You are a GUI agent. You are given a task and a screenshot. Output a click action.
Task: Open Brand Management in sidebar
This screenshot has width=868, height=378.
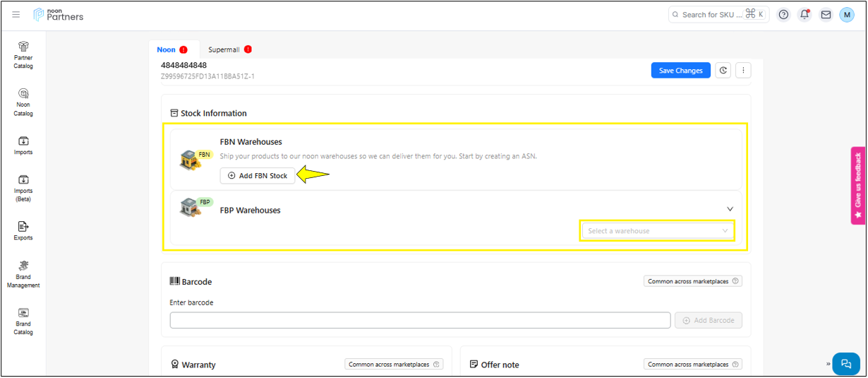(23, 274)
